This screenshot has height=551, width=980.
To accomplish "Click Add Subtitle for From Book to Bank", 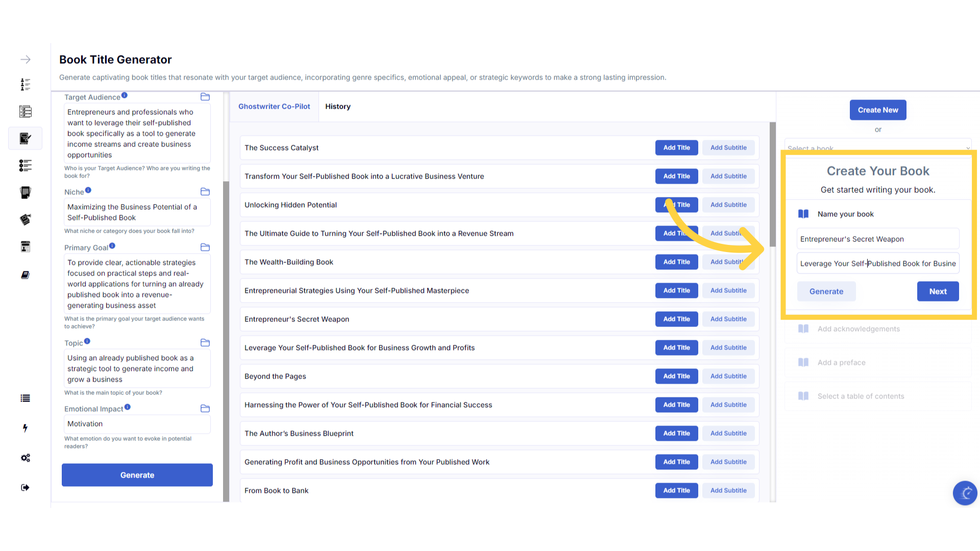I will pyautogui.click(x=728, y=491).
